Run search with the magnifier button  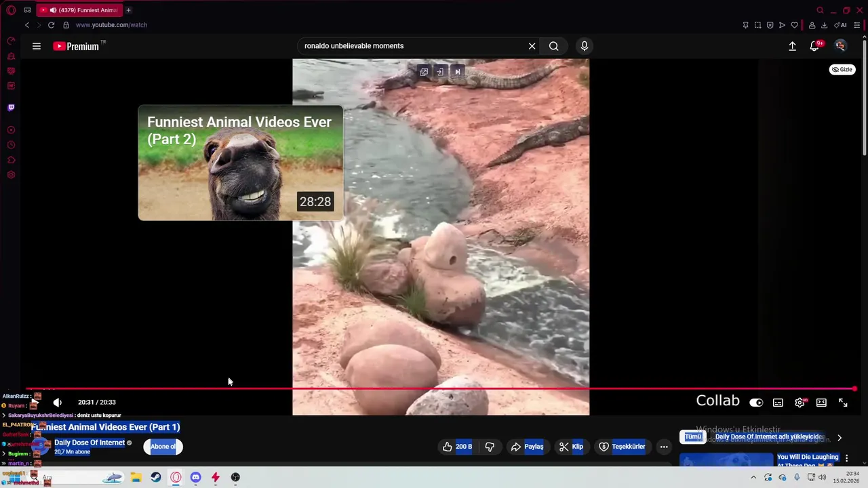click(554, 46)
